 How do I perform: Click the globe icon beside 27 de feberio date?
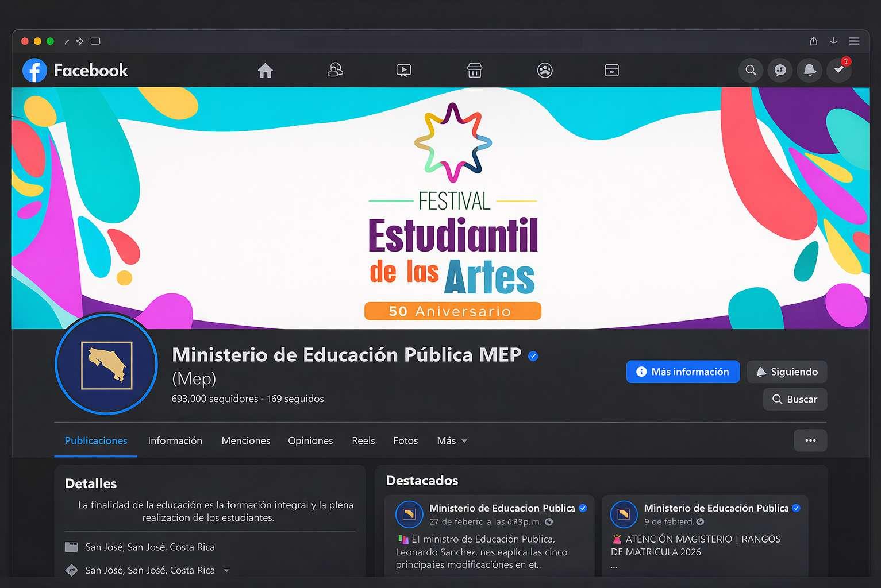[x=549, y=522]
